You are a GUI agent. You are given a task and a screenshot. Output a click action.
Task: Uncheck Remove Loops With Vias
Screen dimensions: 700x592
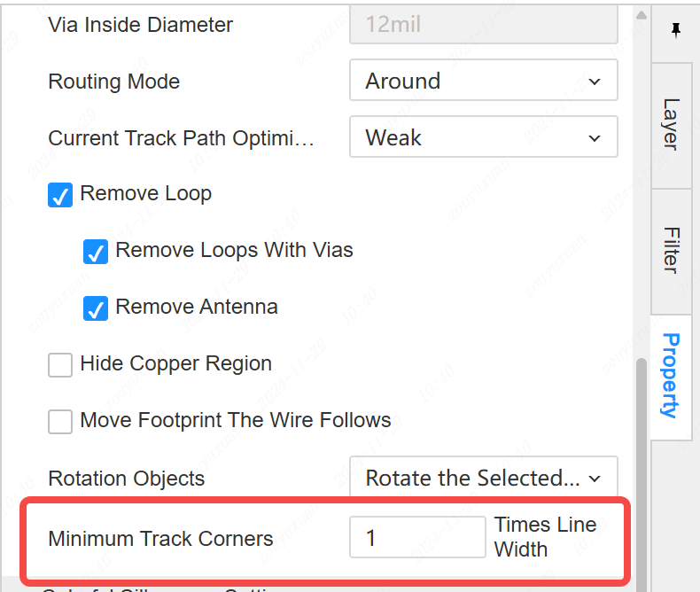pos(96,252)
